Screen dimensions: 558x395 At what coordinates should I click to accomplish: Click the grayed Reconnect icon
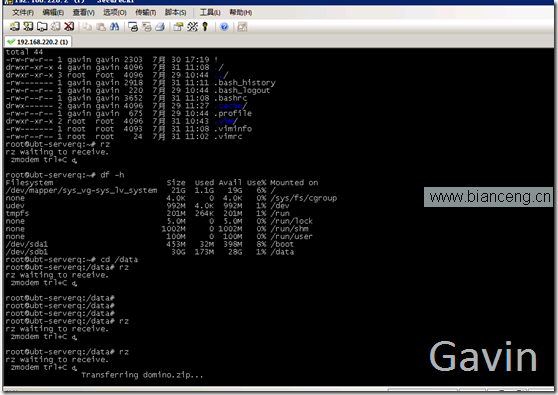coord(56,26)
